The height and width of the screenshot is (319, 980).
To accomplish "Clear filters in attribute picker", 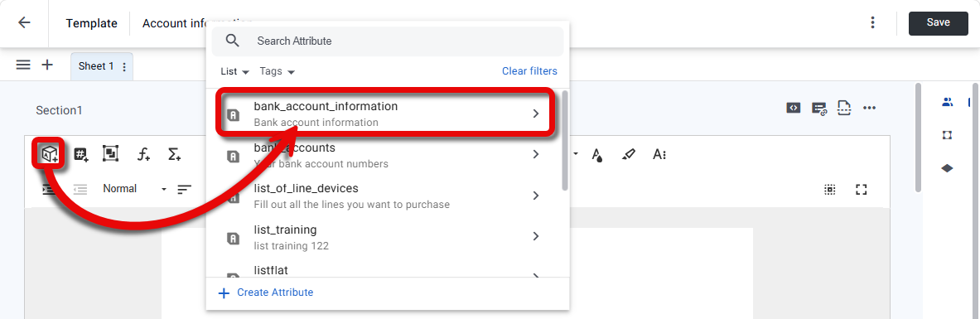I will tap(529, 71).
